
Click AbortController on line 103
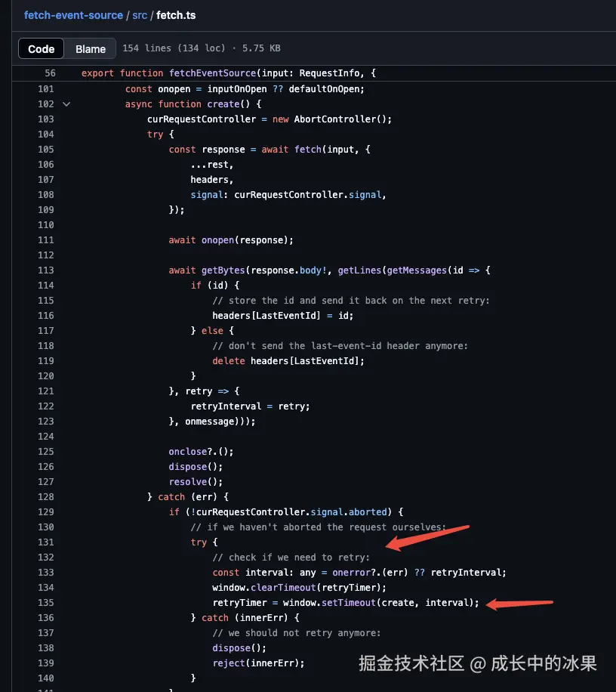(334, 119)
